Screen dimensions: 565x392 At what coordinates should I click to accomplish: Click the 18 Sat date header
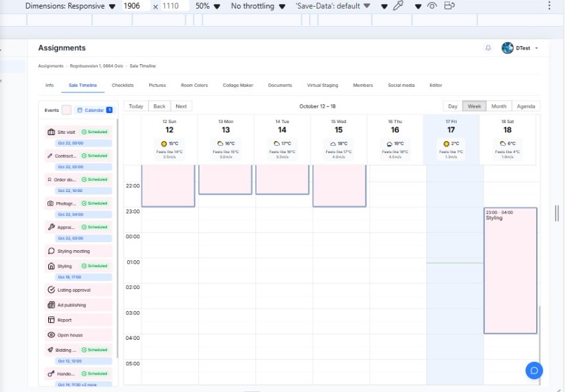pyautogui.click(x=507, y=126)
